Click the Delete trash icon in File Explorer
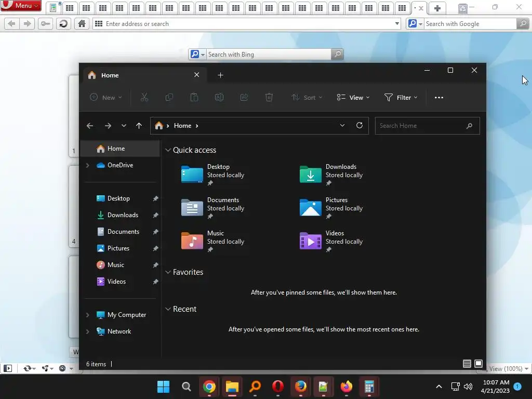The width and height of the screenshot is (532, 399). (x=269, y=97)
